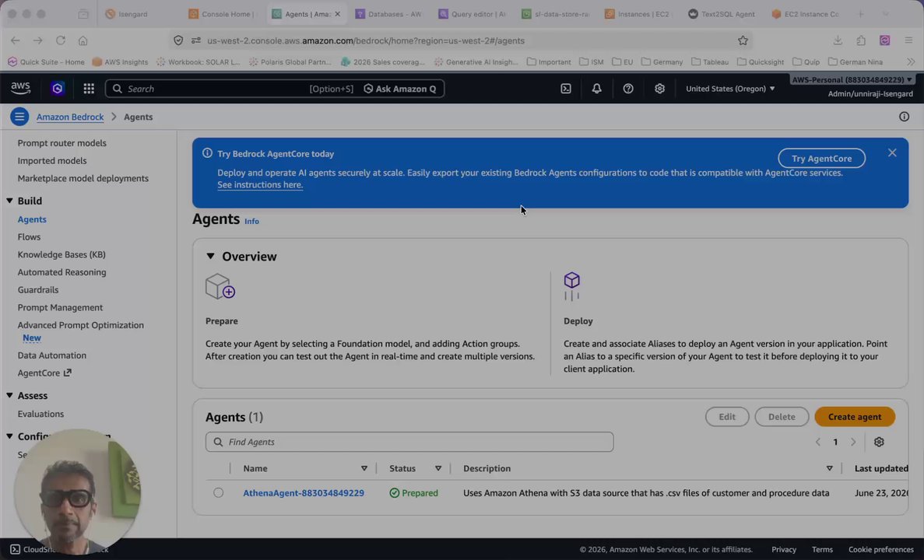This screenshot has height=560, width=924.
Task: Open the Quick Suite - Home bookmark
Action: click(x=46, y=61)
